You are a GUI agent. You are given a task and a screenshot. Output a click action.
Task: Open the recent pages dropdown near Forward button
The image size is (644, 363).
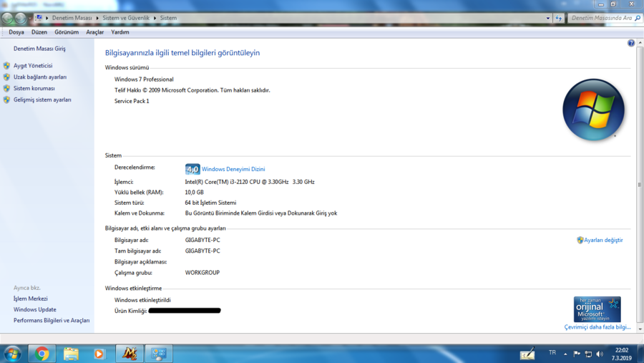tap(29, 19)
